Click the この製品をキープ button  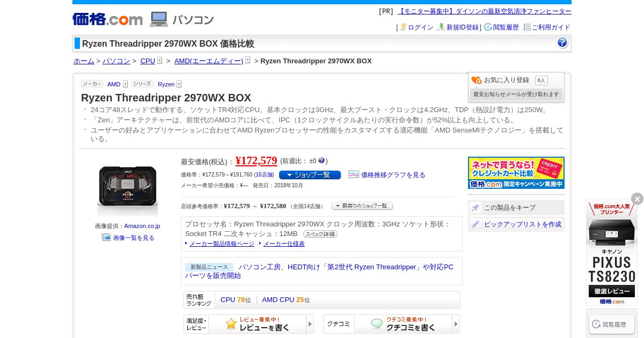pyautogui.click(x=516, y=208)
